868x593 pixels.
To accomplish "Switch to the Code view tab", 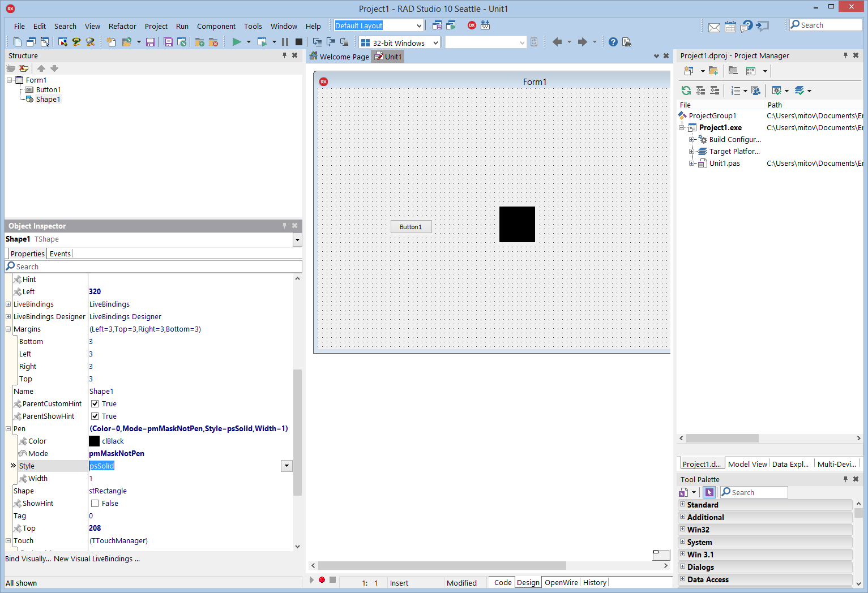I will 503,582.
